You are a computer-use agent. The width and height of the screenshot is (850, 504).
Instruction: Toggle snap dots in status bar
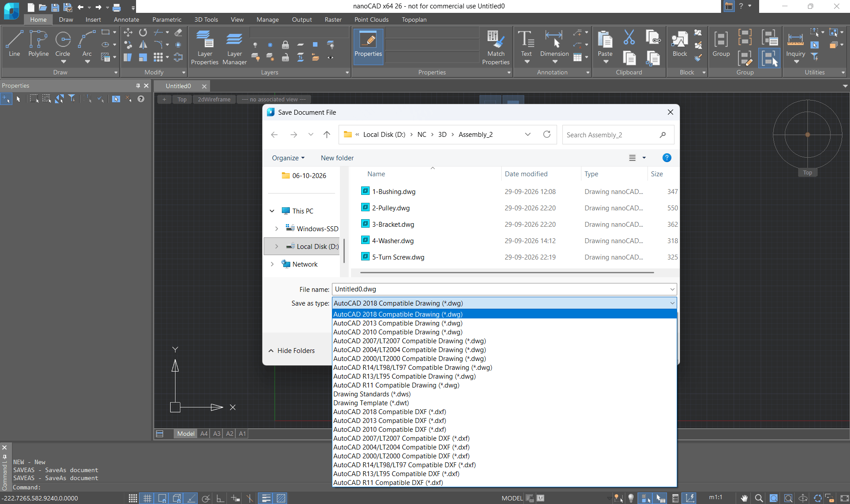click(x=133, y=498)
